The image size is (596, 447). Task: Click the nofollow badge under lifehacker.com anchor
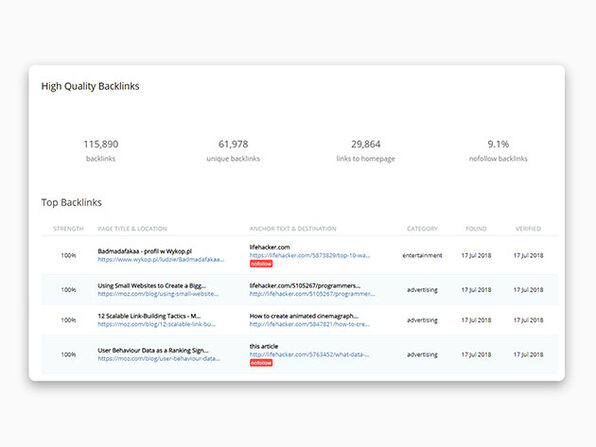click(x=261, y=264)
